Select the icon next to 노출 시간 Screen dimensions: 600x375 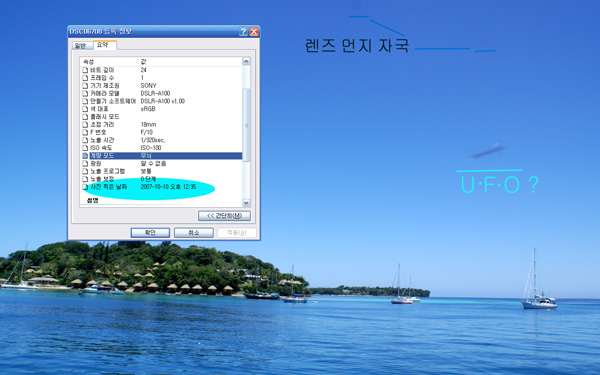click(x=85, y=140)
